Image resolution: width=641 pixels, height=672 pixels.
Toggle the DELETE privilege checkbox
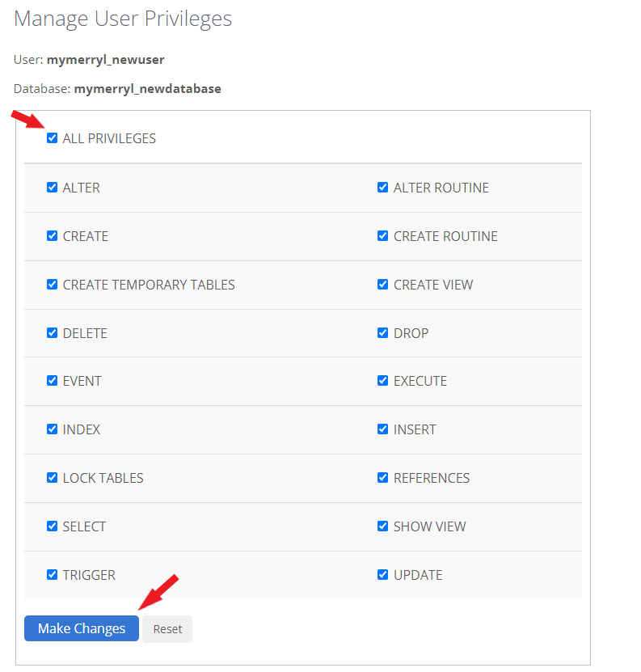(x=52, y=332)
